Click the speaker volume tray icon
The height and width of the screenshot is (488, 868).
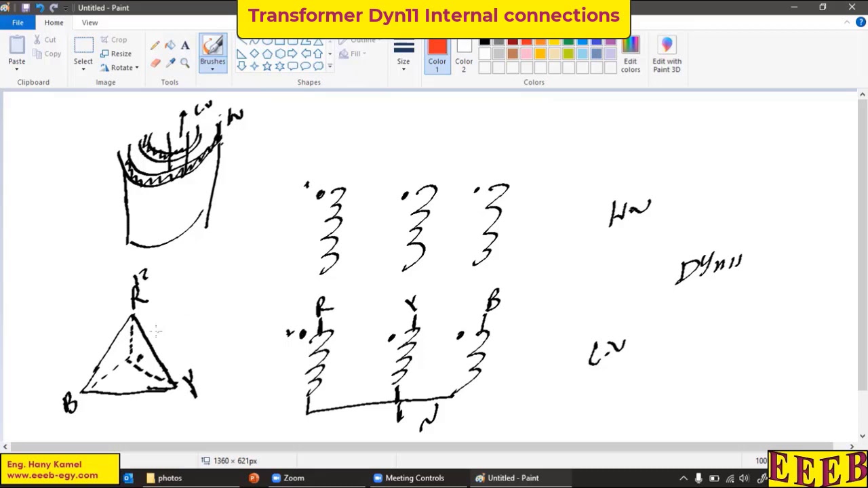[745, 478]
